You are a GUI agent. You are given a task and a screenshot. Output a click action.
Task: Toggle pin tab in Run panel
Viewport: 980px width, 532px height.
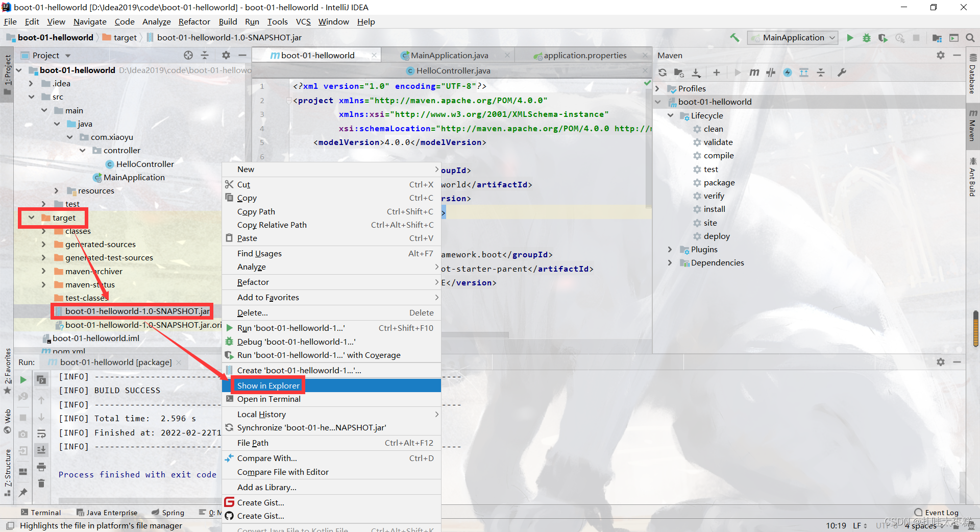[23, 493]
